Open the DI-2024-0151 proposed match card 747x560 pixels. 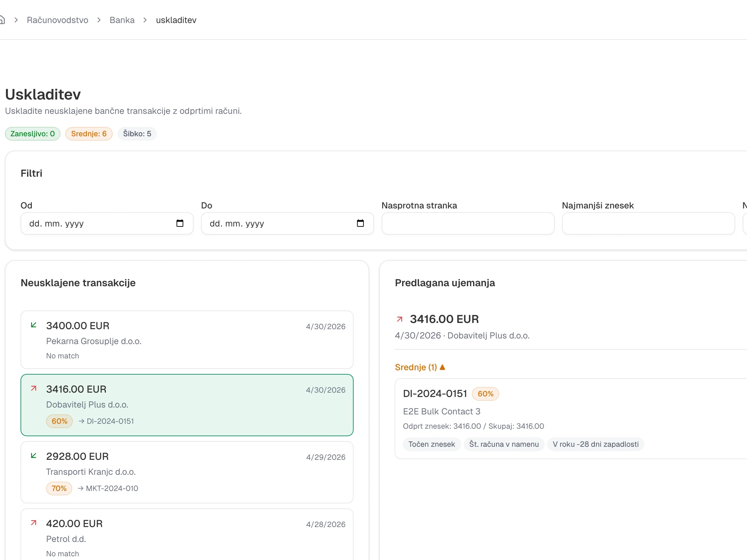pos(571,418)
